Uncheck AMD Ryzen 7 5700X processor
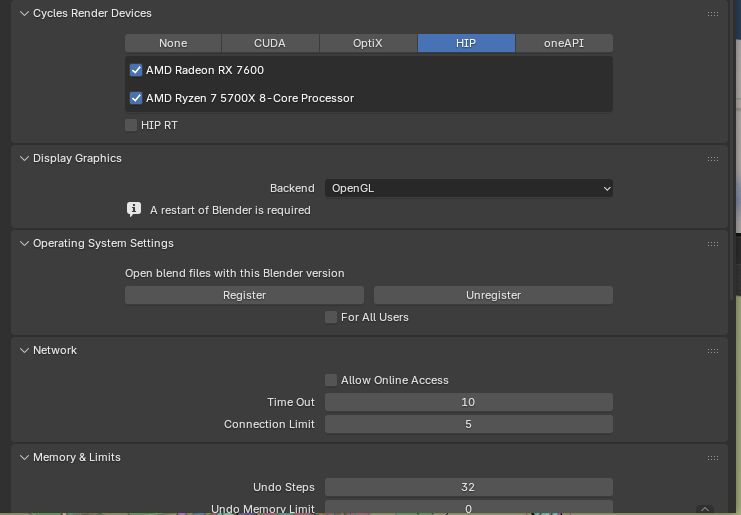Viewport: 741px width, 515px height. 136,98
